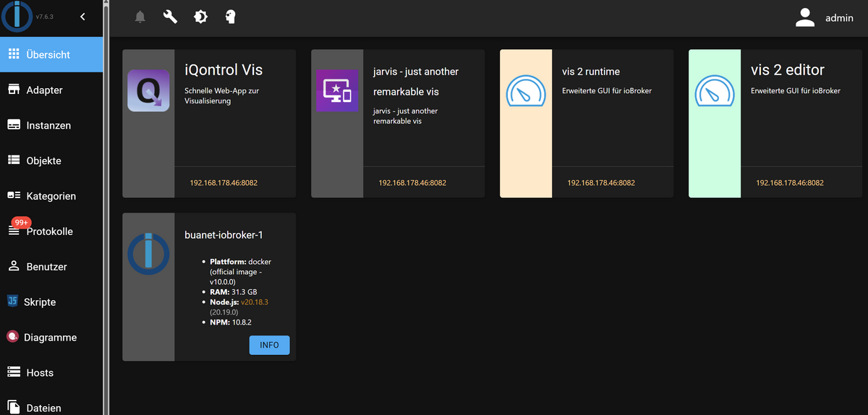Select Übersicht in the sidebar
The image size is (868, 415).
[x=51, y=54]
